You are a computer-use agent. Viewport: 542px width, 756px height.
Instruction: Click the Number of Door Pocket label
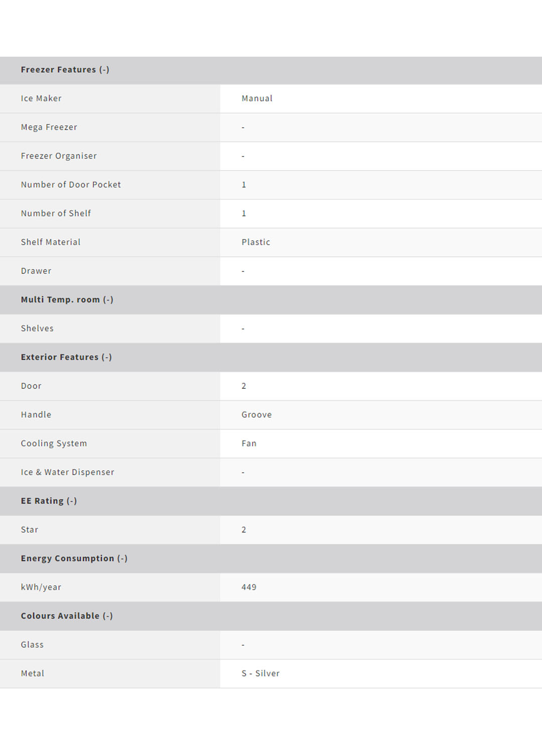(x=71, y=185)
